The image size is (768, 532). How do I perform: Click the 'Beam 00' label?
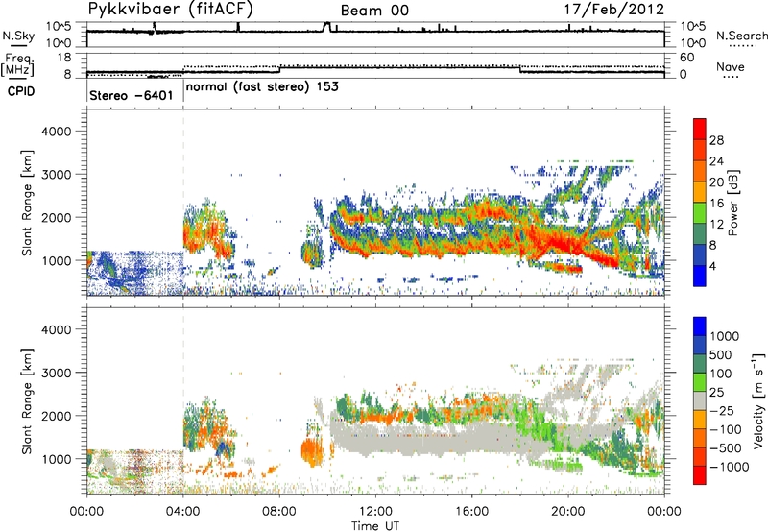374,11
